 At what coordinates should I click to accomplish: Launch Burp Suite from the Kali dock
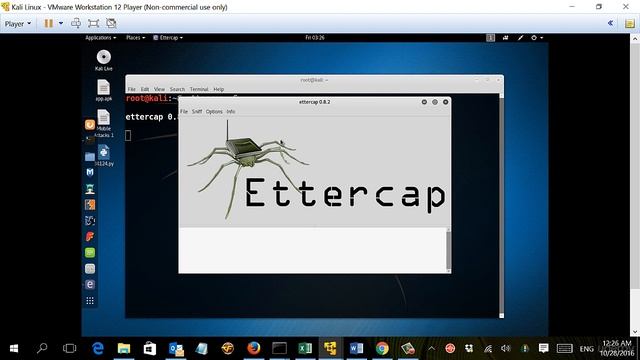90,204
